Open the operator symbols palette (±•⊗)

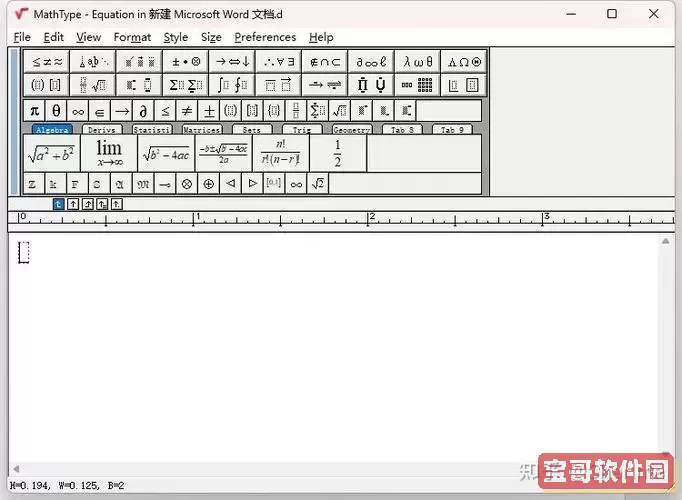[x=186, y=62]
